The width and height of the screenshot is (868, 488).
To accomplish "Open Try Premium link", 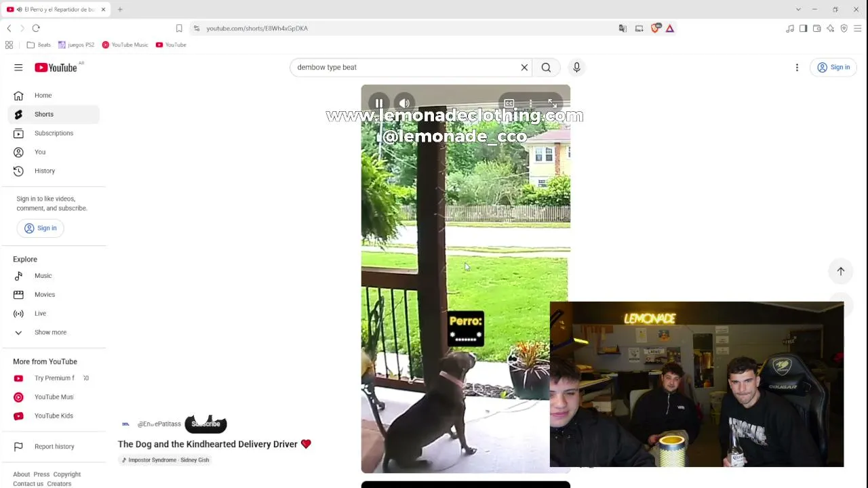I will point(54,378).
